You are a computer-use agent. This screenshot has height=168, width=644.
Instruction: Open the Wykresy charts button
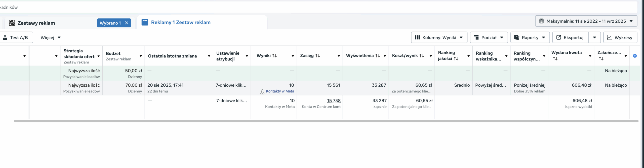pos(620,38)
